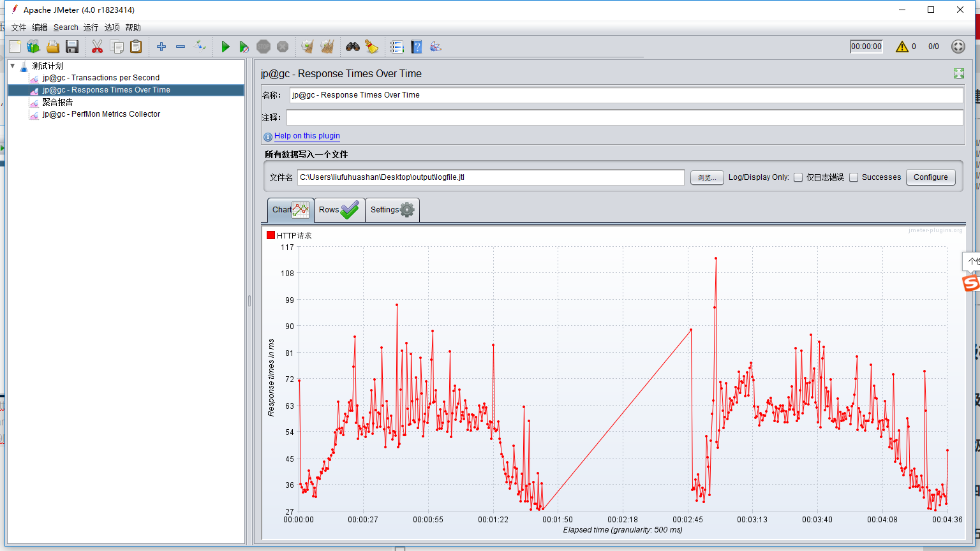Click the grey Stop sign icon

click(x=264, y=47)
